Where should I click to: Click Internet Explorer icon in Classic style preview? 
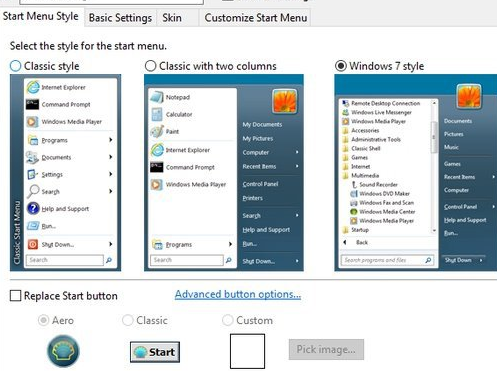pyautogui.click(x=33, y=87)
